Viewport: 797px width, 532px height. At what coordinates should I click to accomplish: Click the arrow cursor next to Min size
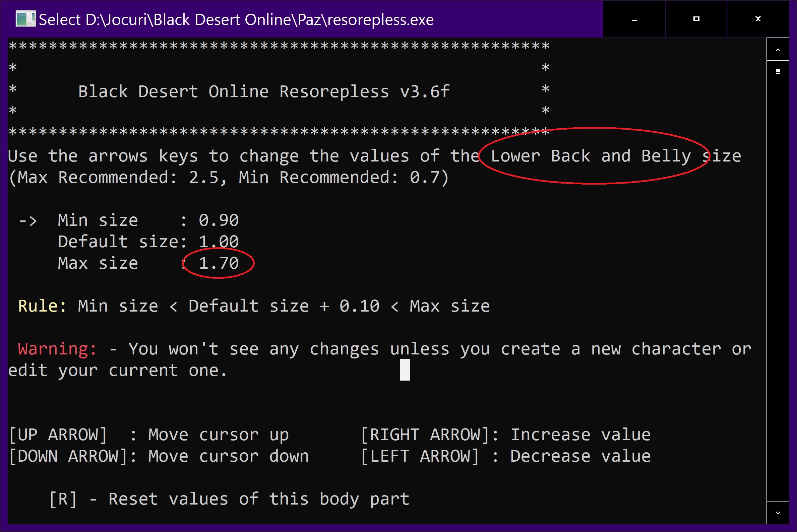click(x=28, y=221)
